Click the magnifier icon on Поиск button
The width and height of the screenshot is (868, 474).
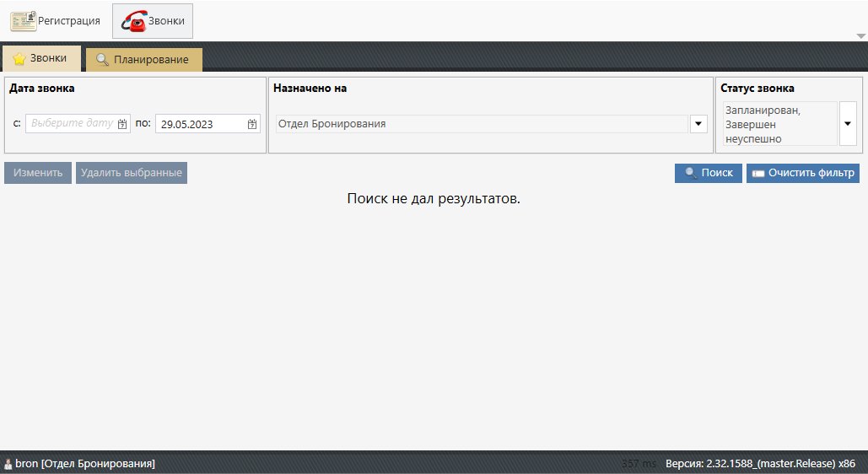click(691, 173)
